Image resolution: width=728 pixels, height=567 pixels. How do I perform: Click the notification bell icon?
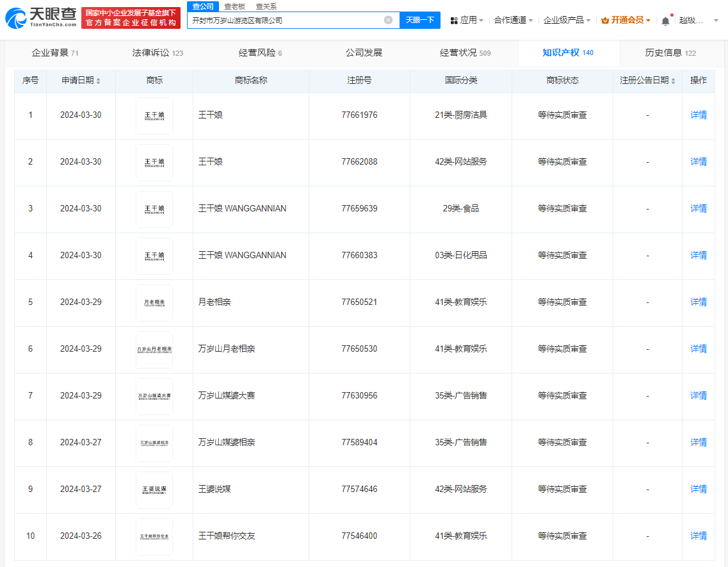tap(665, 20)
